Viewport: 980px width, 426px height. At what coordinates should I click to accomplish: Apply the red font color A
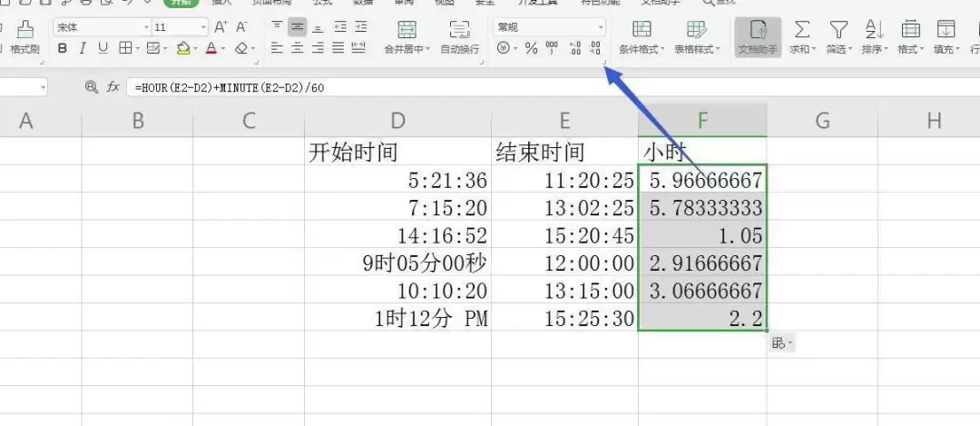pyautogui.click(x=211, y=48)
